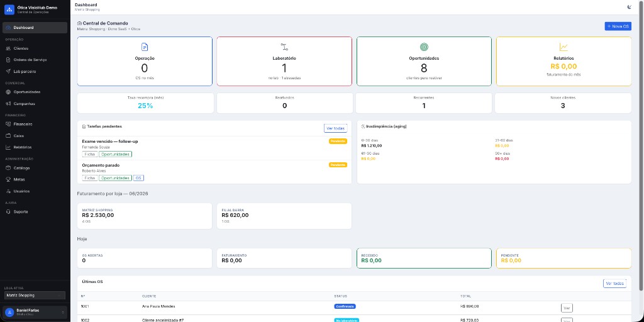
Task: Open the Relatórios R$ 0,00 card
Action: 563,61
